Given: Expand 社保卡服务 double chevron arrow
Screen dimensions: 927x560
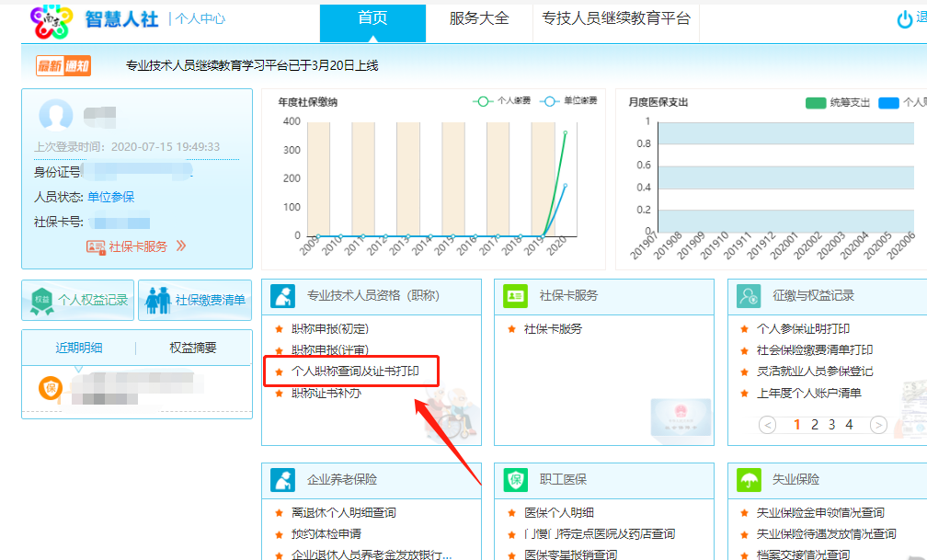Looking at the screenshot, I should point(181,246).
